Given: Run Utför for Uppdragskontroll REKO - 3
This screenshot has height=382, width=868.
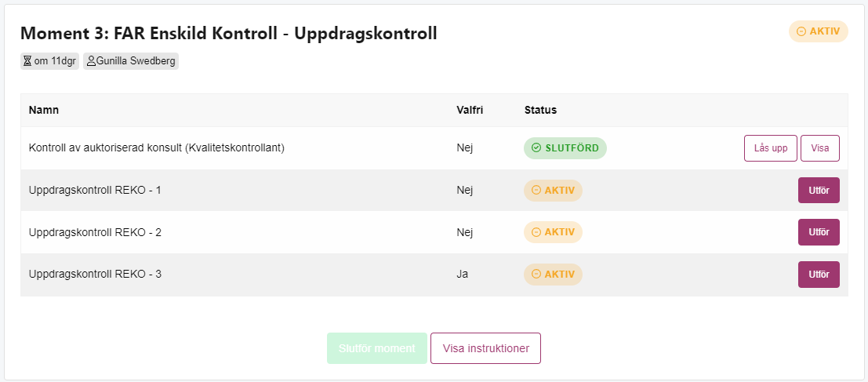Looking at the screenshot, I should click(x=819, y=275).
